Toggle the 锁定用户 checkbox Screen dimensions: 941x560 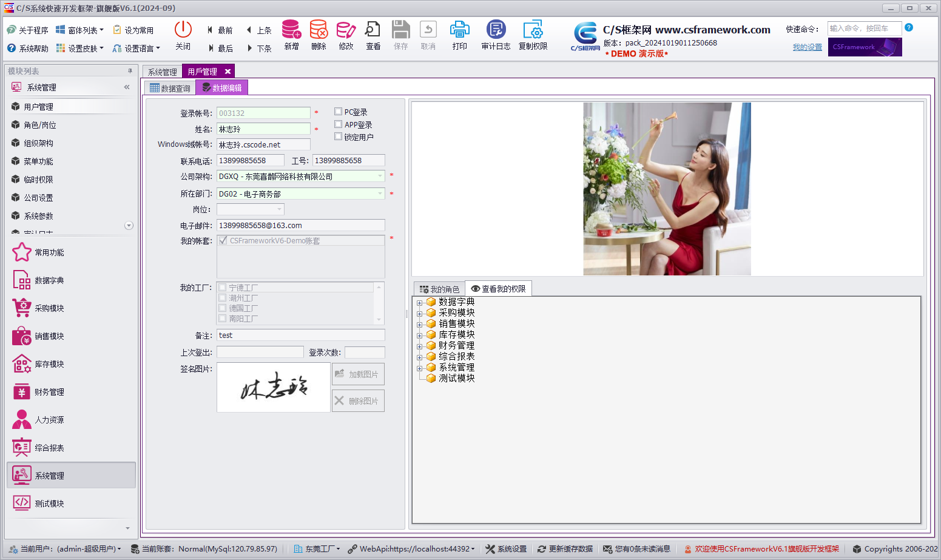339,137
